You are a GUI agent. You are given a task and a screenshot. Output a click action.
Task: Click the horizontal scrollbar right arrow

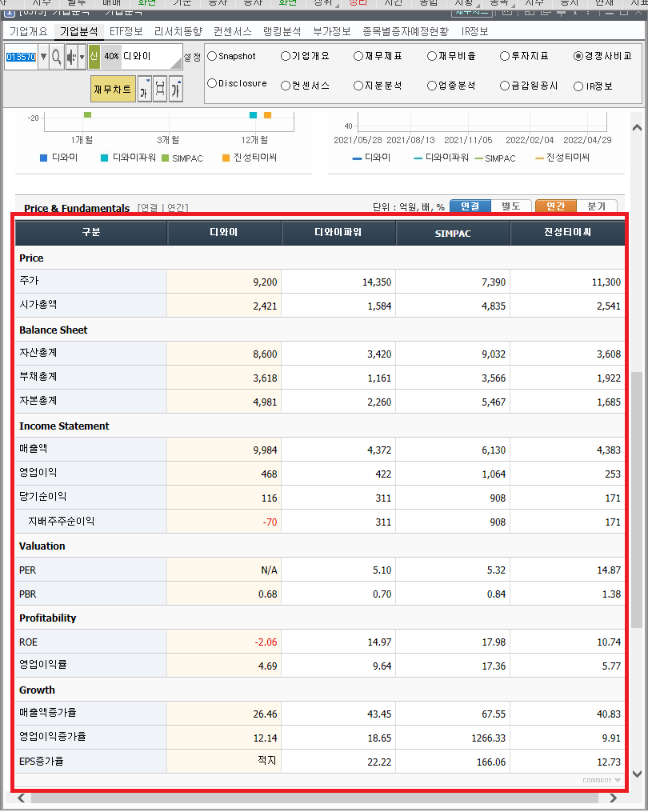point(613,798)
